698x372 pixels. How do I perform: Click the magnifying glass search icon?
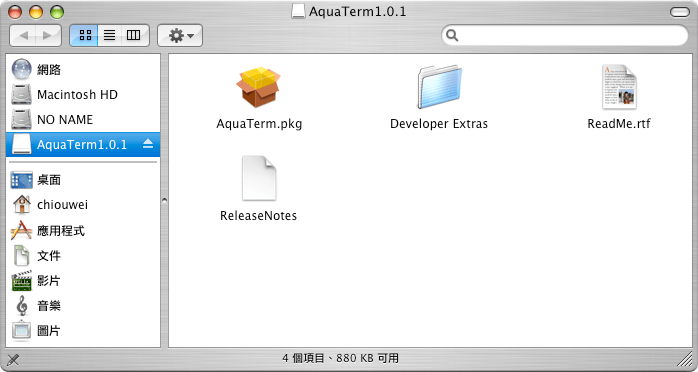pyautogui.click(x=452, y=35)
